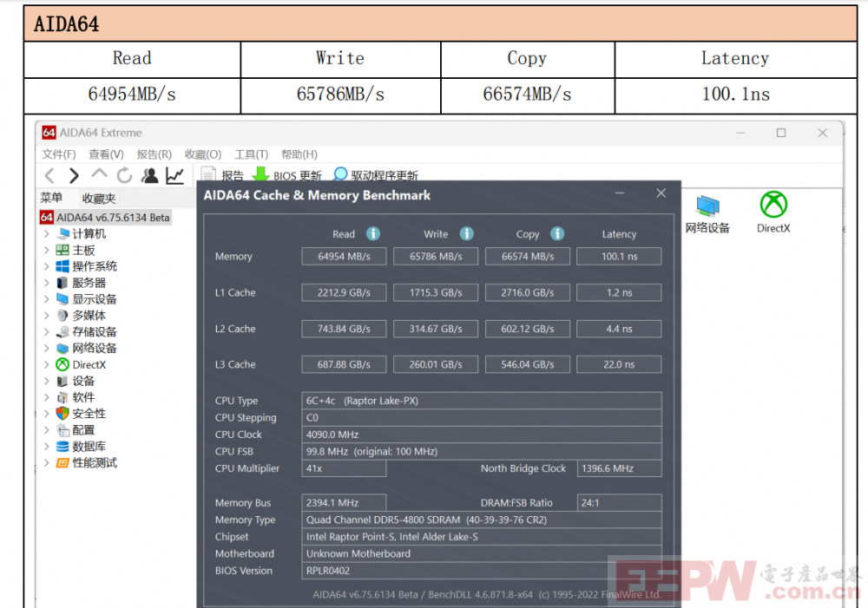Click Memory Write value 65786 MB/s
Viewport: 868px width, 608px height.
[x=436, y=256]
